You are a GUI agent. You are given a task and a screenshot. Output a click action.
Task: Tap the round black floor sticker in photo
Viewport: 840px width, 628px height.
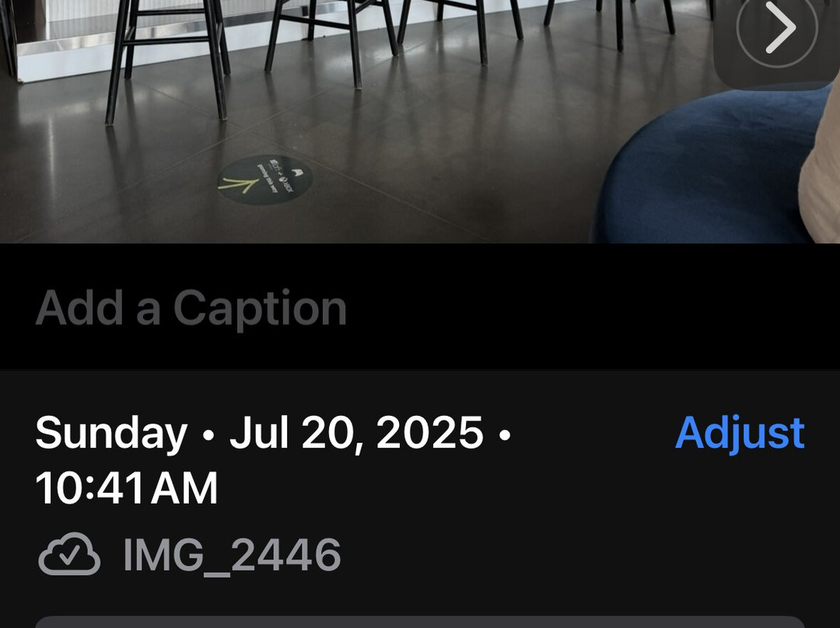tap(264, 180)
